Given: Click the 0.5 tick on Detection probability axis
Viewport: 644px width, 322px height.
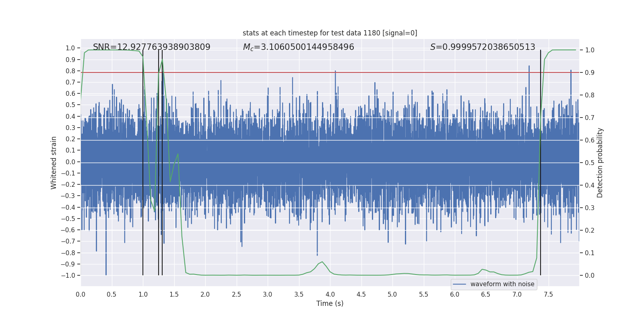Looking at the screenshot, I should tap(590, 163).
